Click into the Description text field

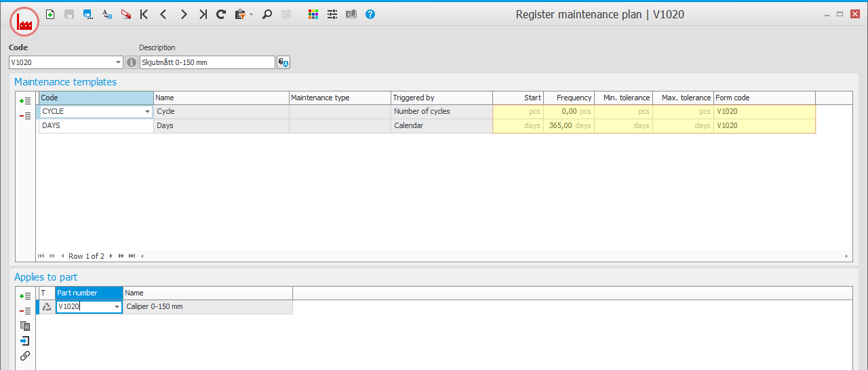tap(207, 62)
